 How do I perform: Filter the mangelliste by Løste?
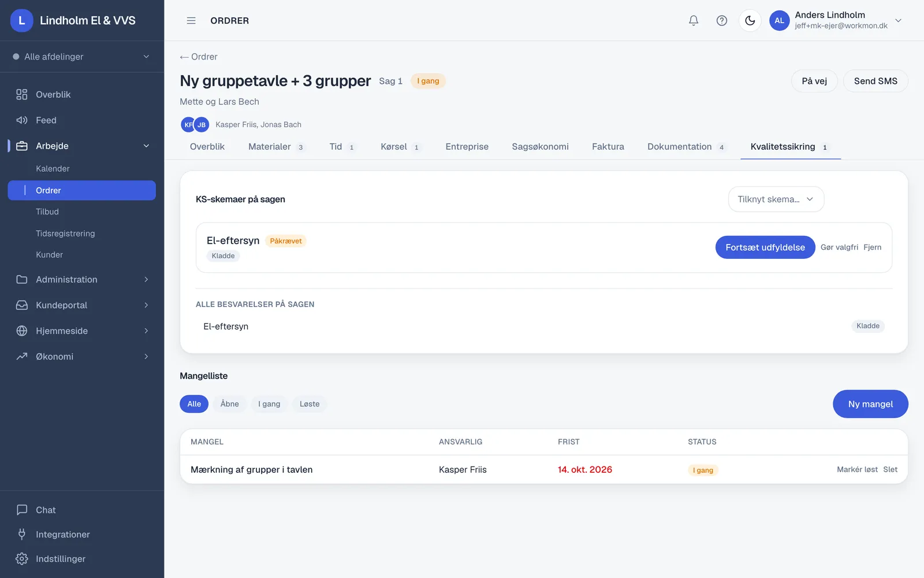(310, 404)
